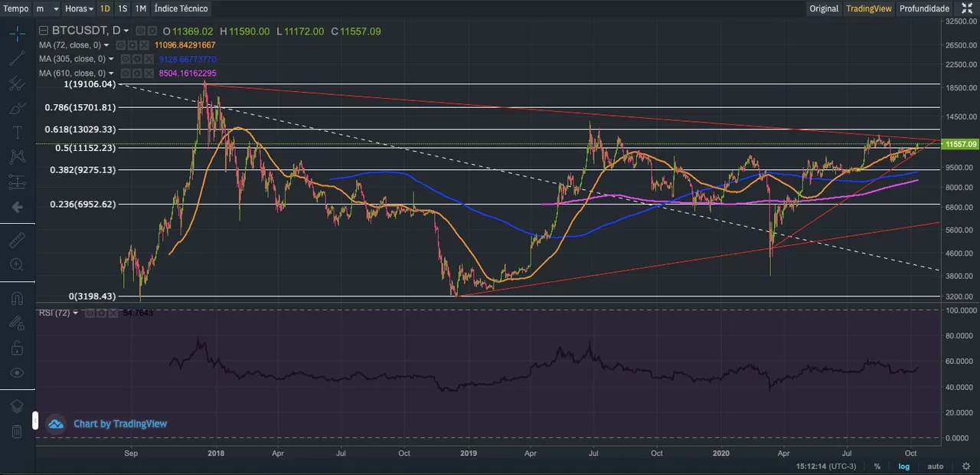Open MA 72 indicator settings
This screenshot has height=475, width=980.
132,45
